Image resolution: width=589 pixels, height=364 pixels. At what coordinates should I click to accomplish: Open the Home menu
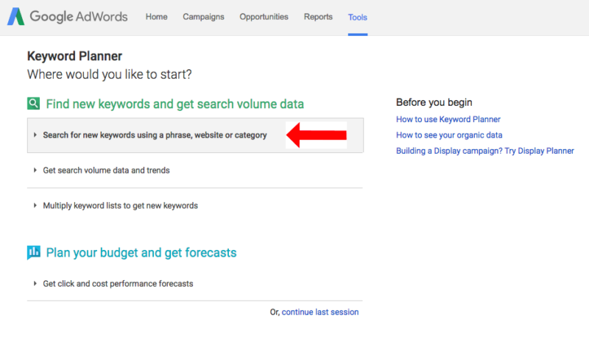coord(156,17)
